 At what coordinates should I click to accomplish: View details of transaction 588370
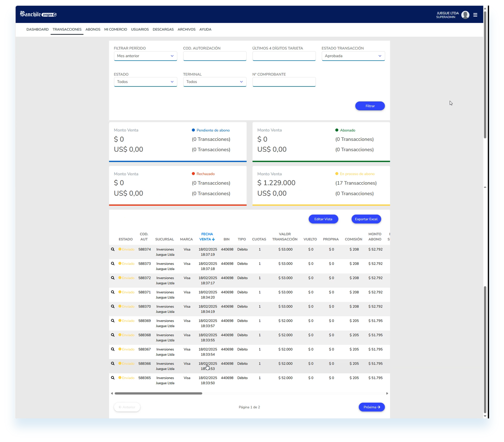pyautogui.click(x=113, y=307)
